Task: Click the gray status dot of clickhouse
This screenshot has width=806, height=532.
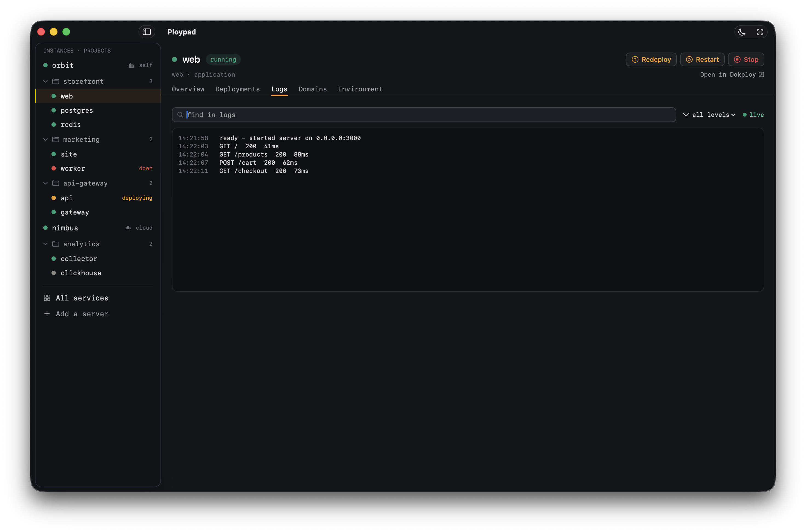Action: pos(54,273)
